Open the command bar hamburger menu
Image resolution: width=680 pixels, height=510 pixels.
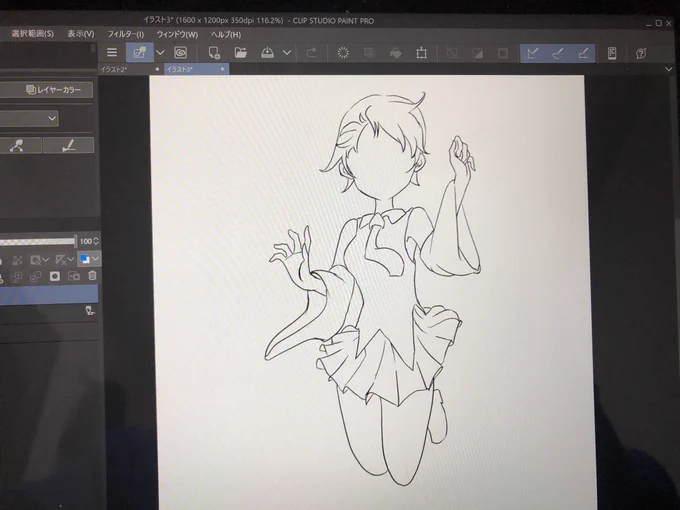click(112, 52)
